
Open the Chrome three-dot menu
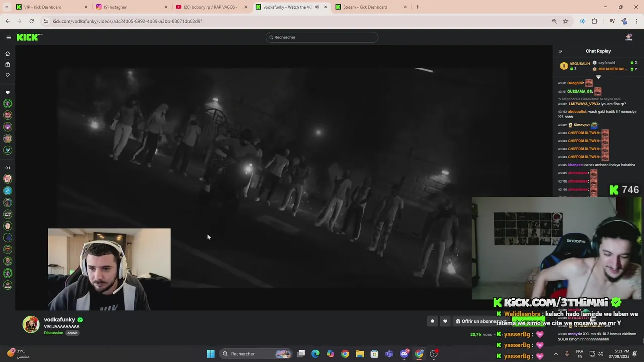click(637, 21)
